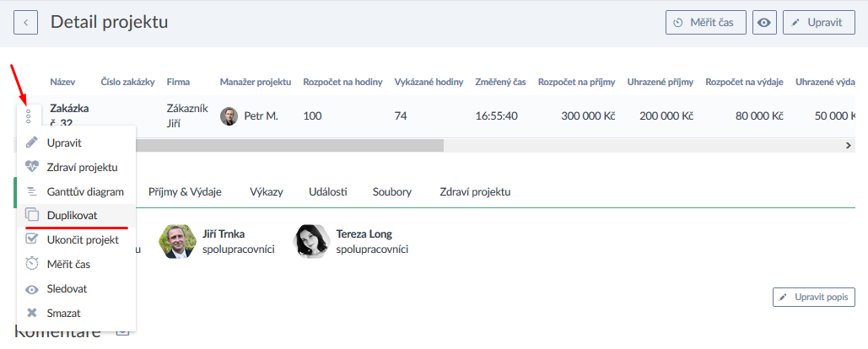The image size is (868, 349).
Task: Click the pencil icon in the context menu
Action: (x=32, y=142)
